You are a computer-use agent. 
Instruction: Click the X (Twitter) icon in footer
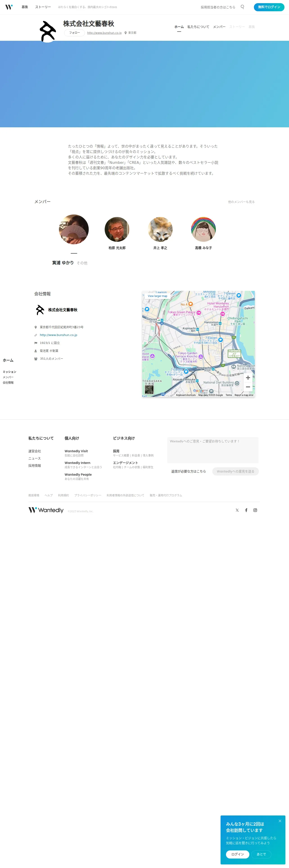coord(237,510)
